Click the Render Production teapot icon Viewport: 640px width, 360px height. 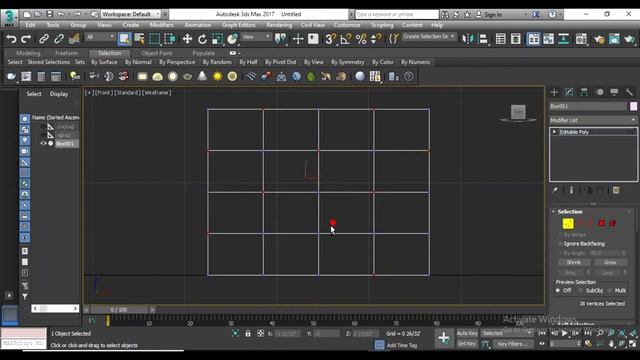pos(629,39)
